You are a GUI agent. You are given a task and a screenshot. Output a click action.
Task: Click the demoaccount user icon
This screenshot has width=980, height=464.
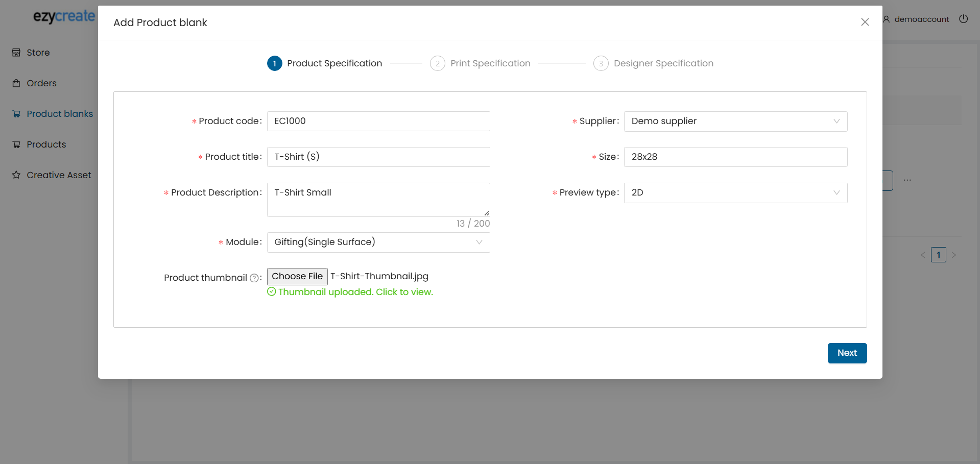pyautogui.click(x=887, y=19)
